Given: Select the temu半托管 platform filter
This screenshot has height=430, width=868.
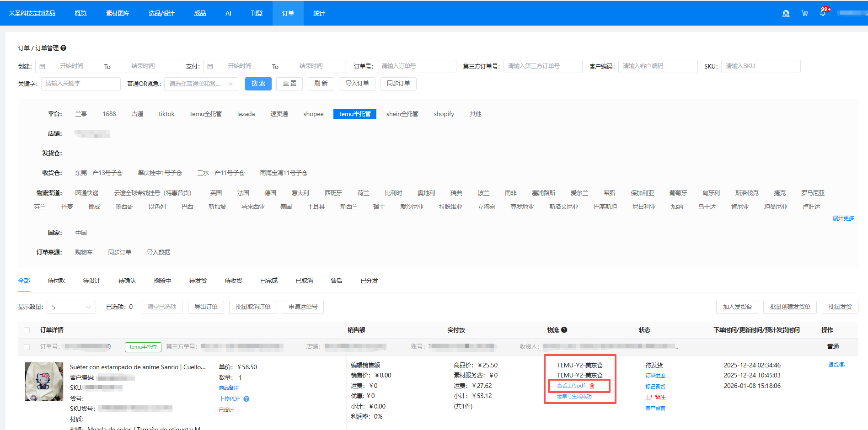Looking at the screenshot, I should click(354, 114).
